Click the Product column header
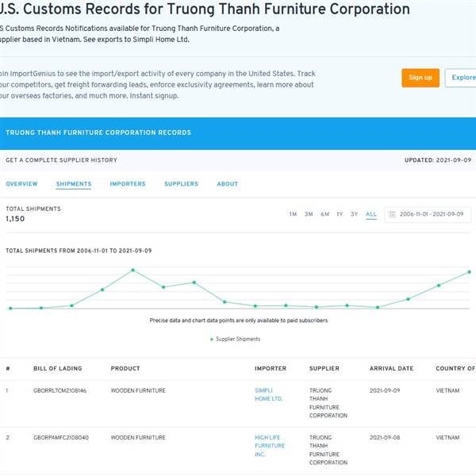The width and height of the screenshot is (476, 476). [x=125, y=368]
